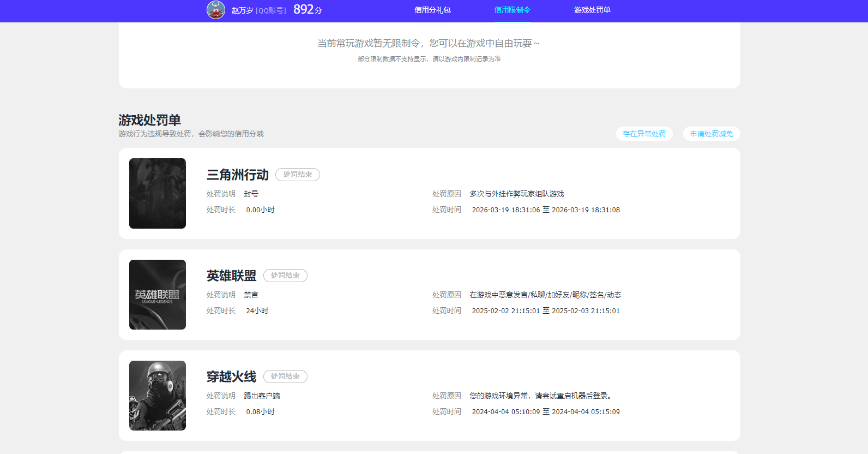Click username 赵万岁 in header
The width and height of the screenshot is (868, 454).
click(x=242, y=10)
